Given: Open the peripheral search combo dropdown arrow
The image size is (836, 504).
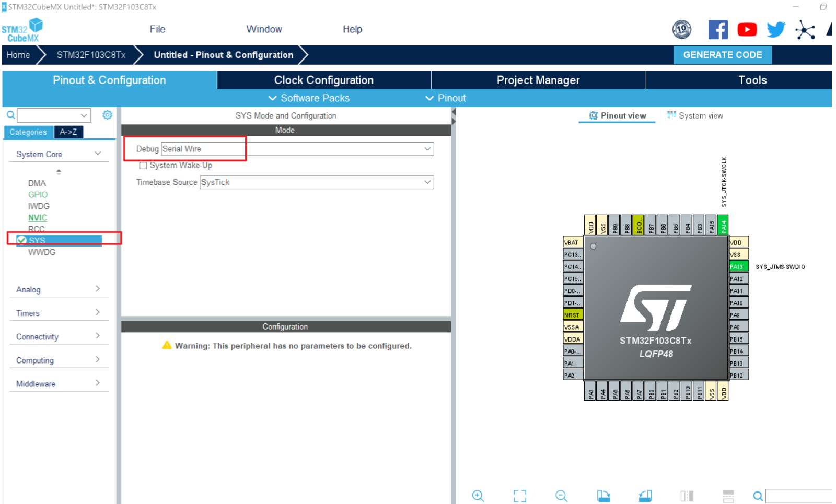Looking at the screenshot, I should (84, 115).
